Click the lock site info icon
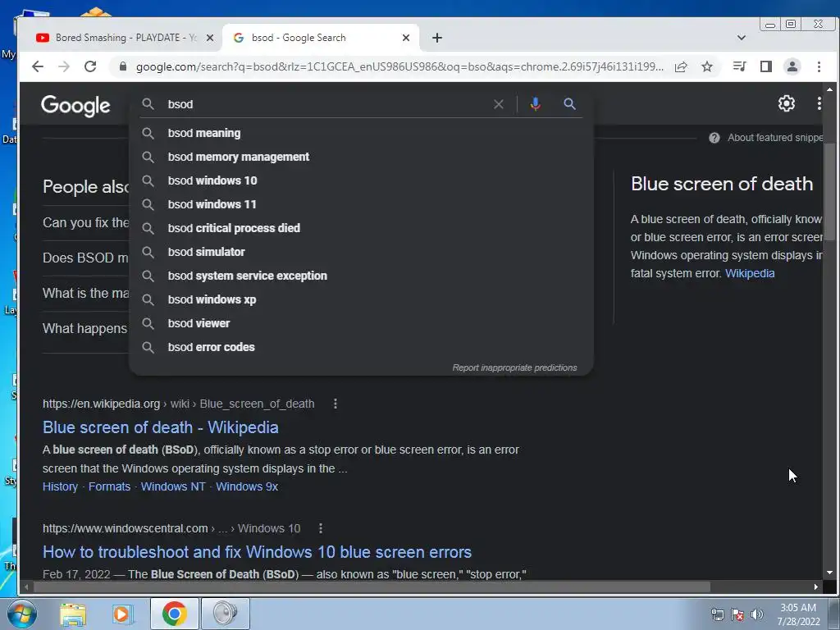 point(123,66)
